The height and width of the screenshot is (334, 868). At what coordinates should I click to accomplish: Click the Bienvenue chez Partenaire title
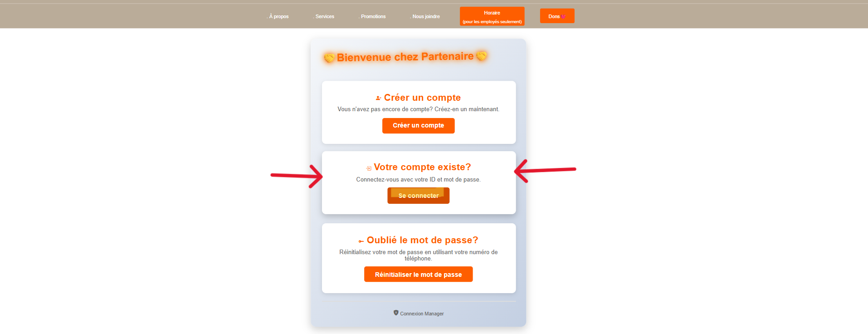[405, 57]
